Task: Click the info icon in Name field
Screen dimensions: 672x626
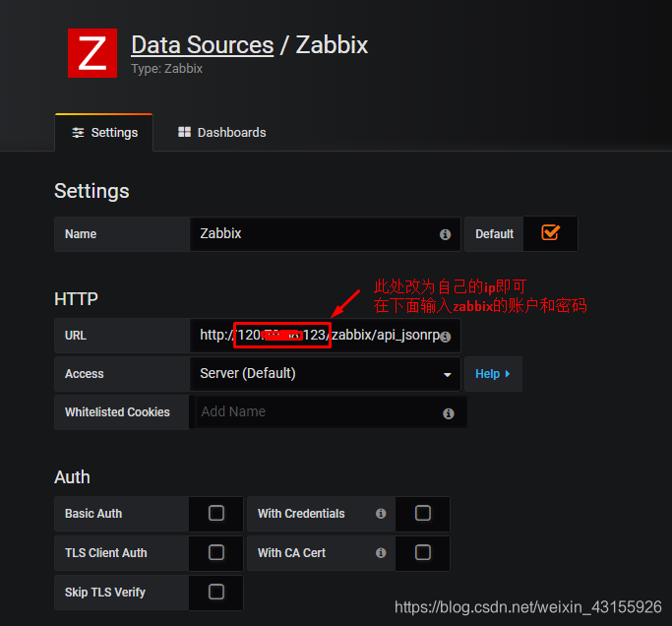Action: click(x=445, y=234)
